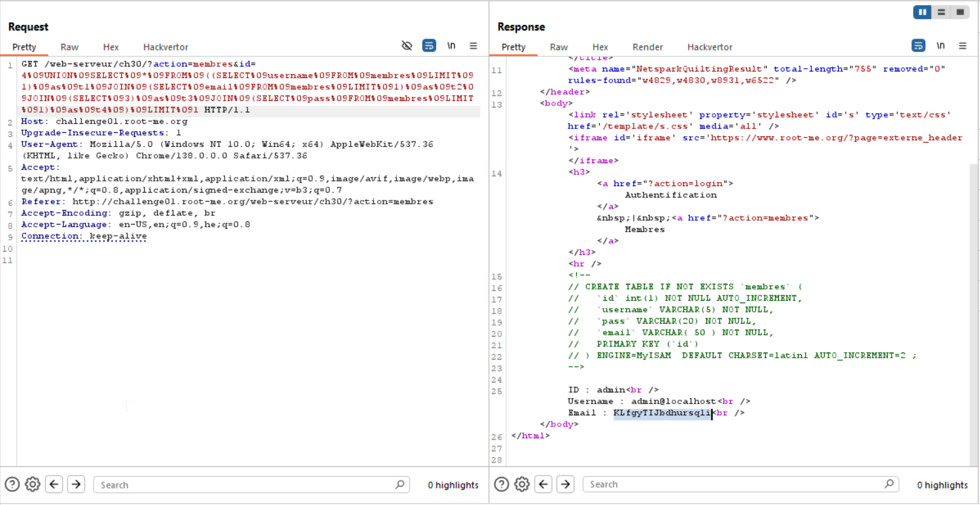
Task: Toggle word wrap icon in Response panel
Action: click(x=918, y=46)
